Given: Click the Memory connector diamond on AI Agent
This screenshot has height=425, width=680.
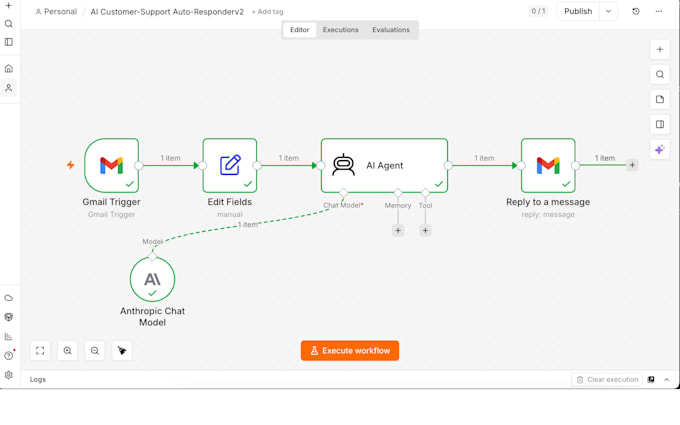Looking at the screenshot, I should (x=398, y=193).
